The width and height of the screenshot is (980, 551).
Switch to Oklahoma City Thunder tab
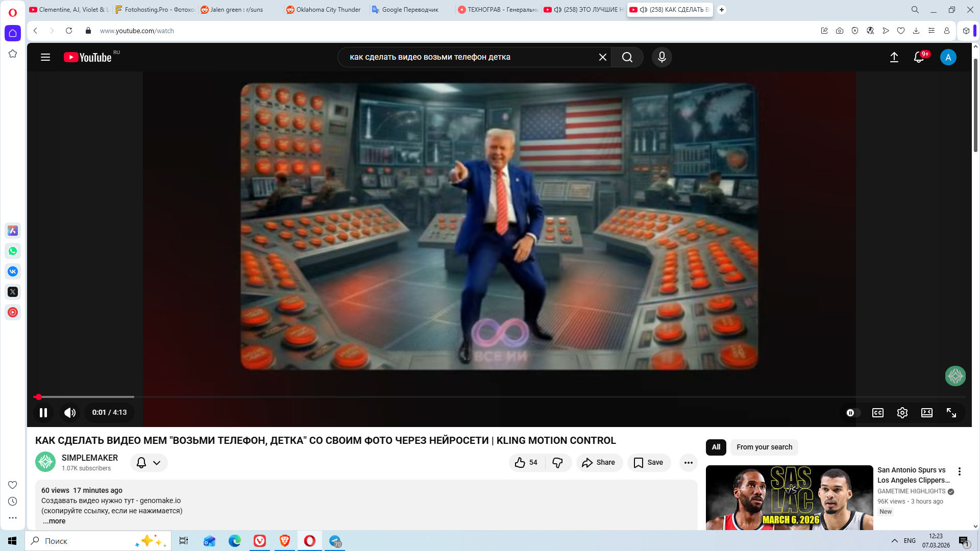pos(327,9)
